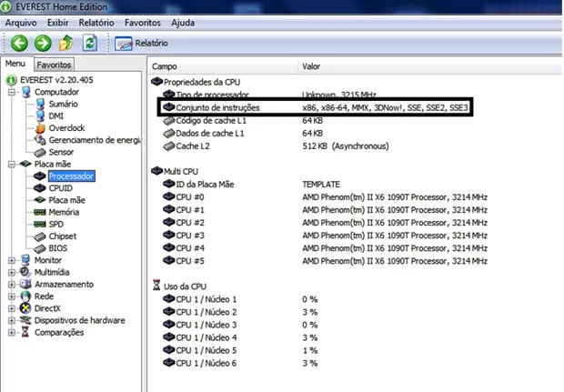
Task: Click the Sensor icon in tree
Action: pos(40,153)
